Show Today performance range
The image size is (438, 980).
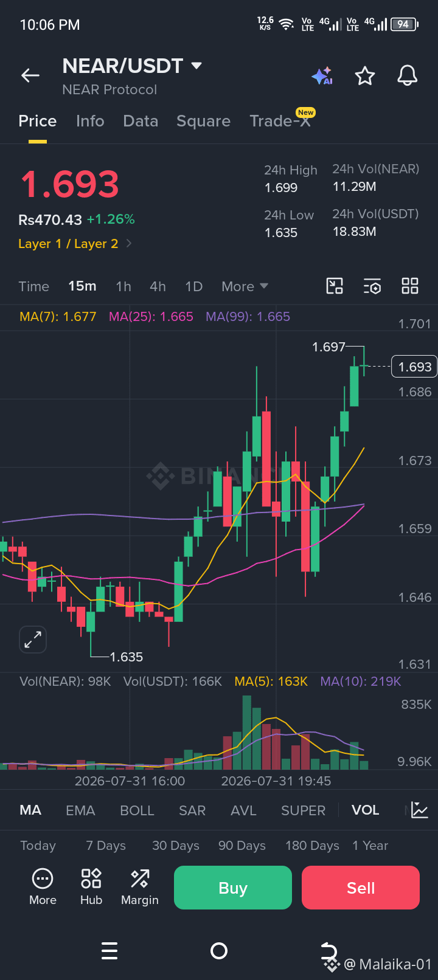tap(38, 846)
